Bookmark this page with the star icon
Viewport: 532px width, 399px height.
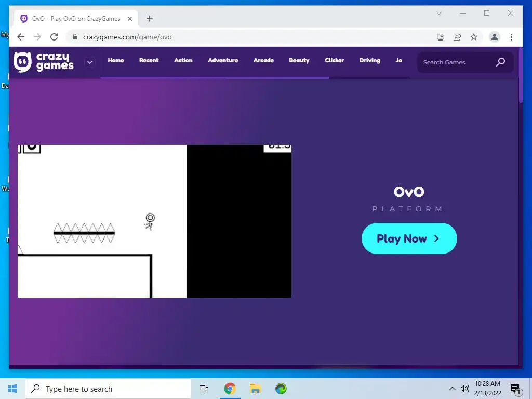point(474,37)
